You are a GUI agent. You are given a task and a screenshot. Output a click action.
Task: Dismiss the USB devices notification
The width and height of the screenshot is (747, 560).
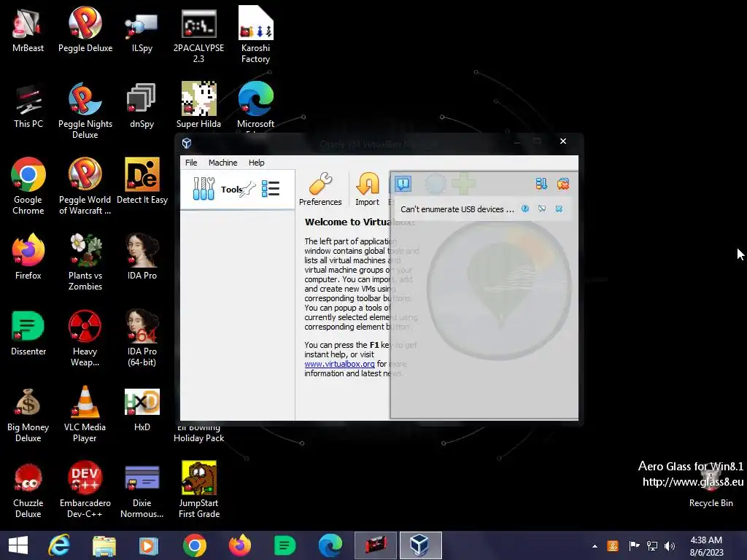tap(559, 209)
